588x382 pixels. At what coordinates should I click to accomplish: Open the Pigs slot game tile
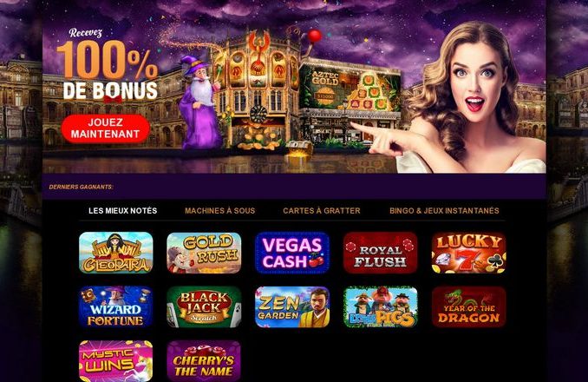(381, 307)
